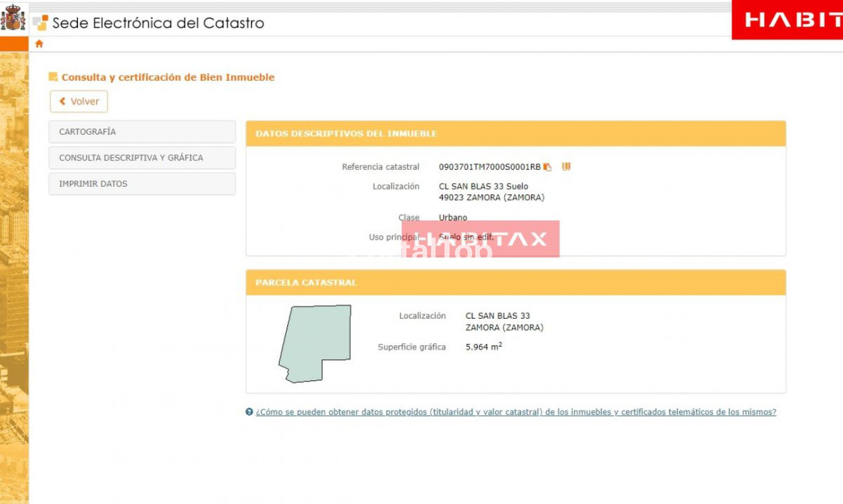Open the CARTOGRAFÍA menu option
This screenshot has height=504, width=843.
(142, 132)
